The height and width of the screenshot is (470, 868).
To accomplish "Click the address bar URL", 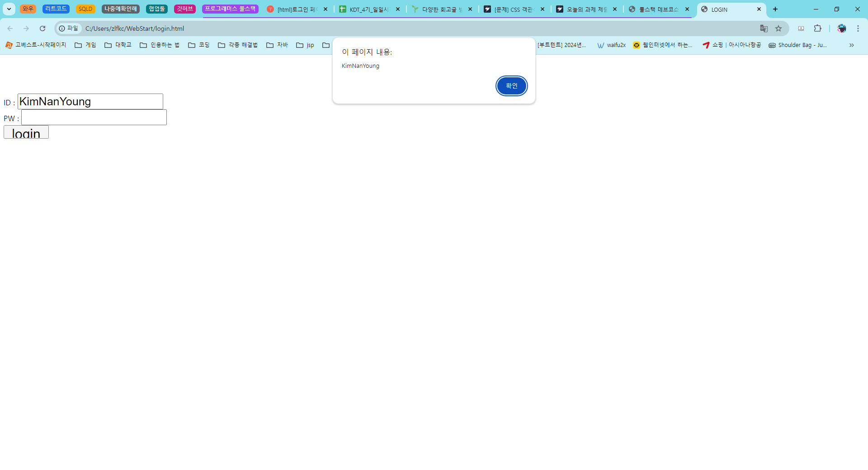I will [x=135, y=28].
